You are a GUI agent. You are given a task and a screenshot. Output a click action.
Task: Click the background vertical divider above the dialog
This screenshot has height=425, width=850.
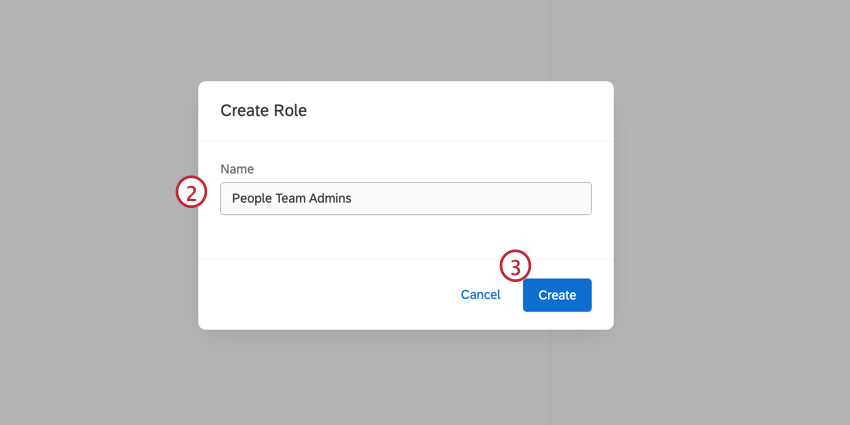(x=550, y=40)
